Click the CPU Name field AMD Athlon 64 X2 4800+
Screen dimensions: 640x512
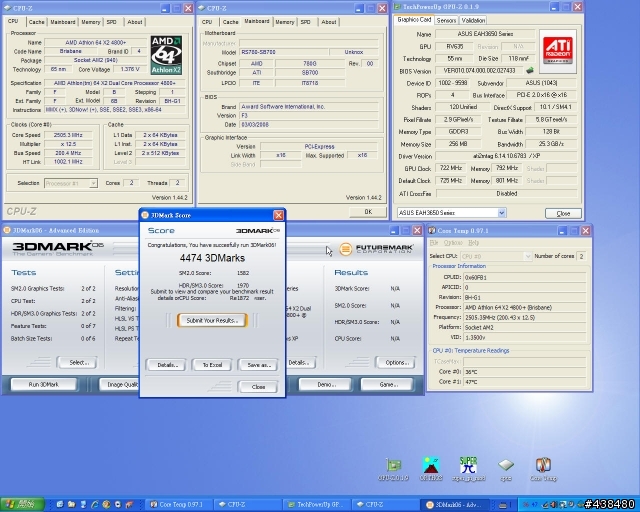point(96,42)
